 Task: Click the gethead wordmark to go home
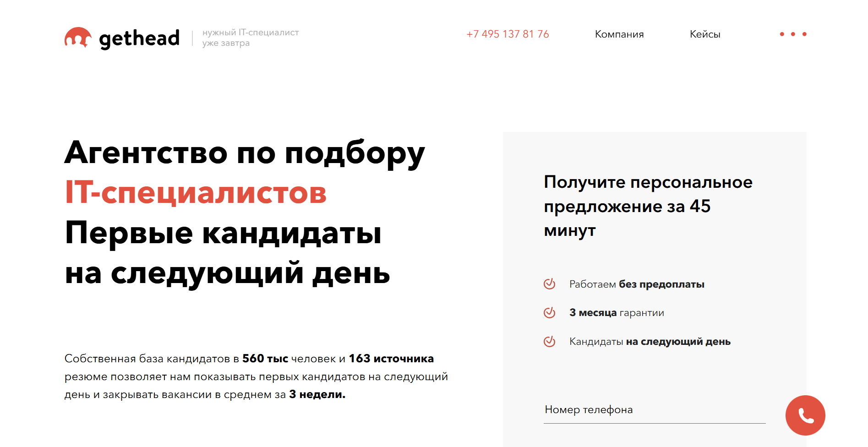coord(139,38)
